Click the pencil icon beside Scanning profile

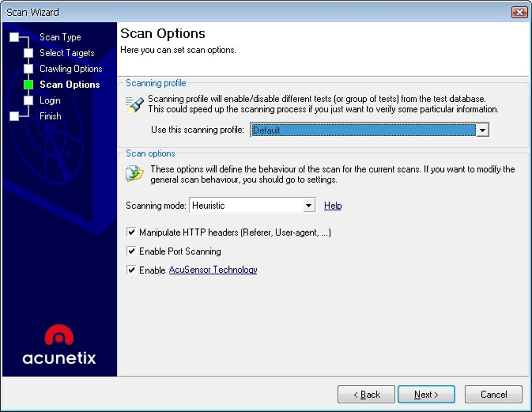[x=134, y=104]
